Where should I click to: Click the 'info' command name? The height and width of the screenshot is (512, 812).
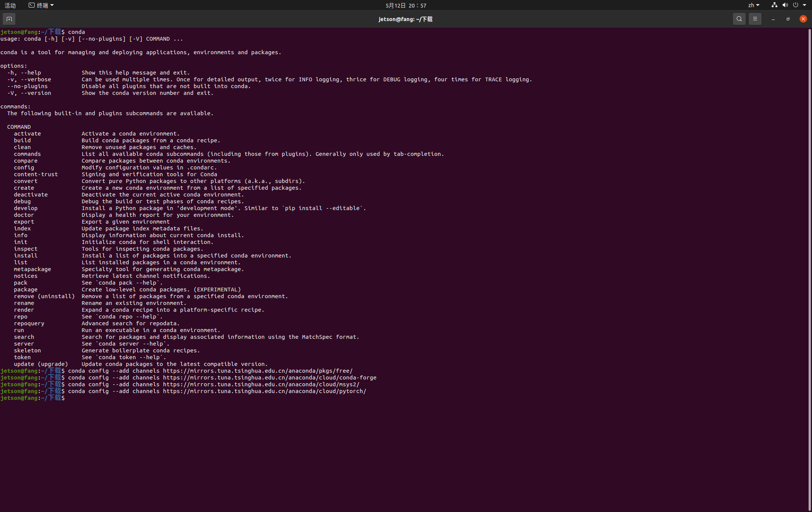point(21,235)
